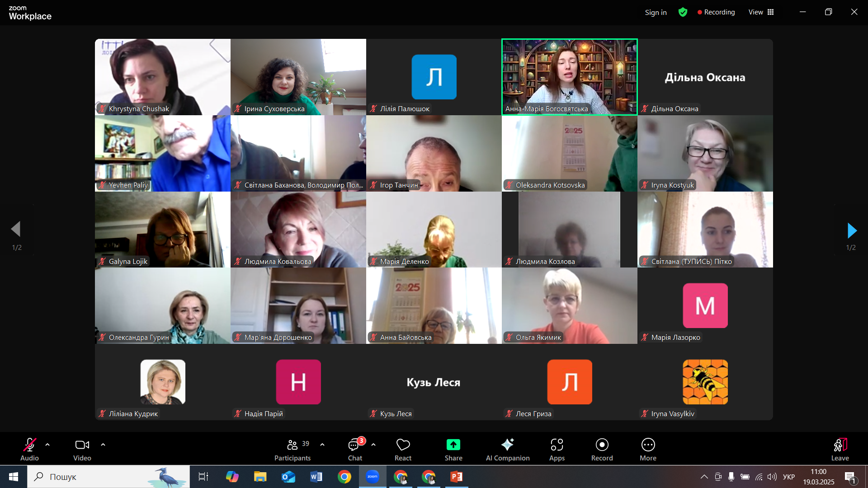Go to next page of participants
Screen dimensions: 868x488
click(x=852, y=230)
